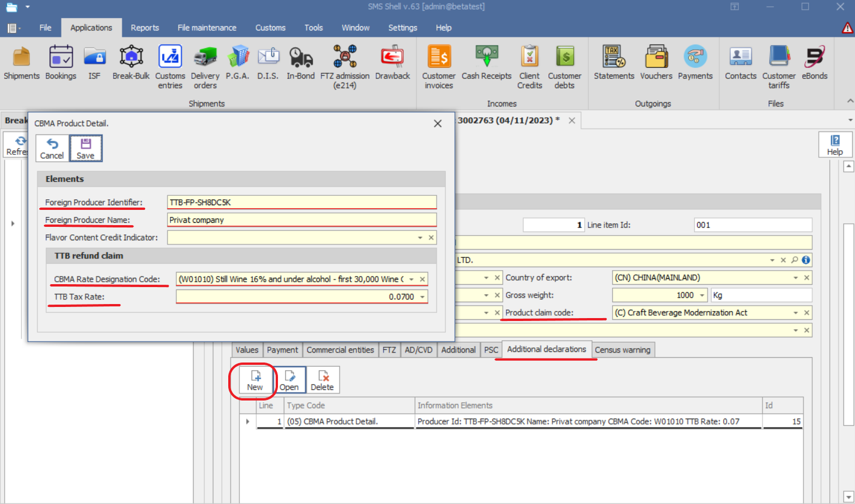Switch to the Values tab

[247, 350]
